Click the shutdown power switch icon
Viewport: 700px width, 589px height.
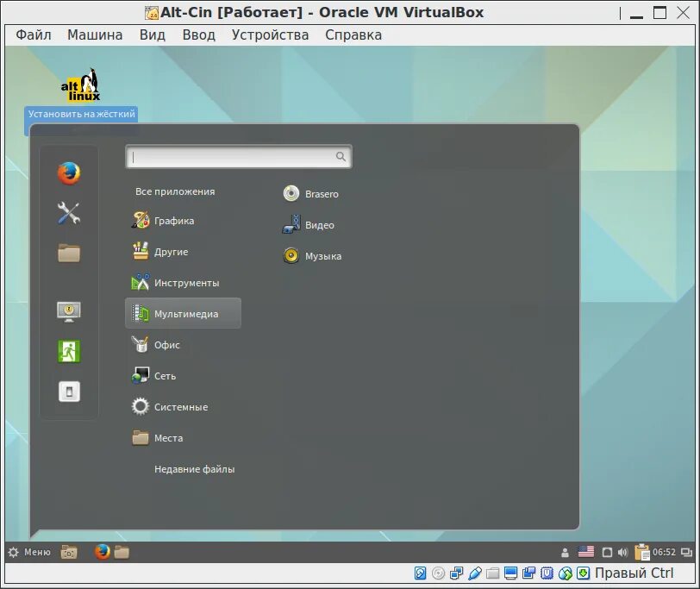(x=69, y=392)
